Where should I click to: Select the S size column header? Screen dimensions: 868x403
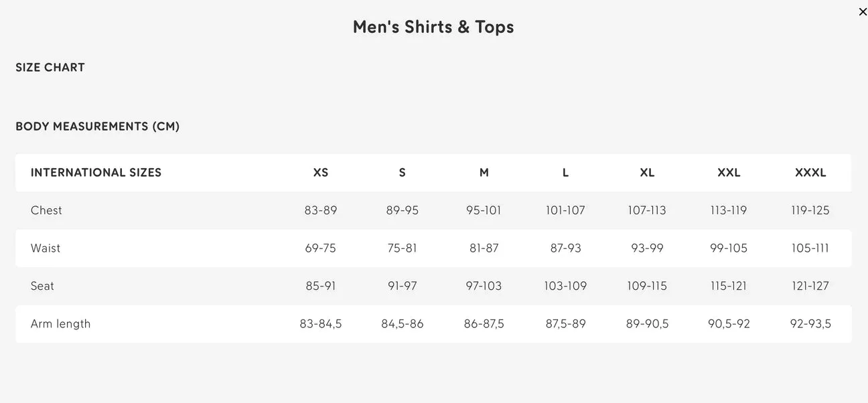click(x=402, y=173)
